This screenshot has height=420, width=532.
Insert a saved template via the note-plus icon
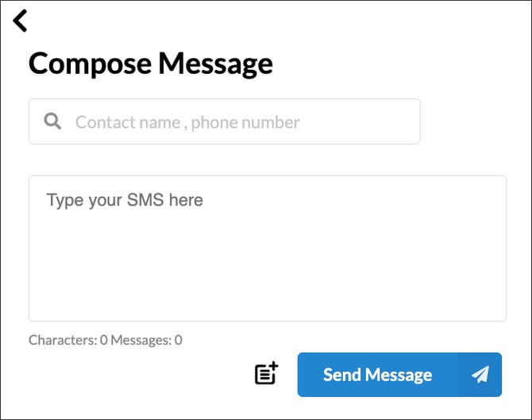[267, 373]
